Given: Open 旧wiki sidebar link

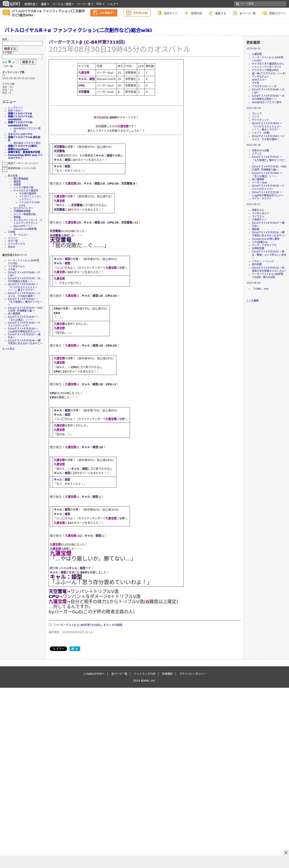Looking at the screenshot, I should 11,247.
